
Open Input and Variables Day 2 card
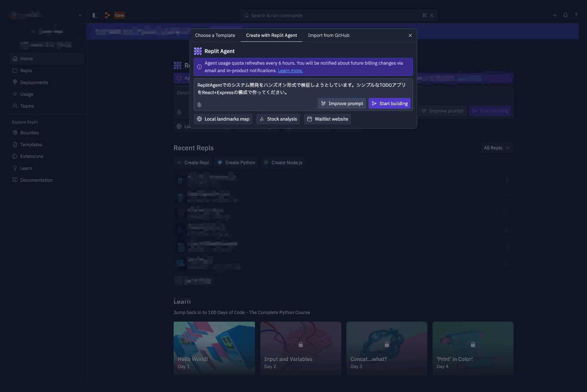[301, 348]
